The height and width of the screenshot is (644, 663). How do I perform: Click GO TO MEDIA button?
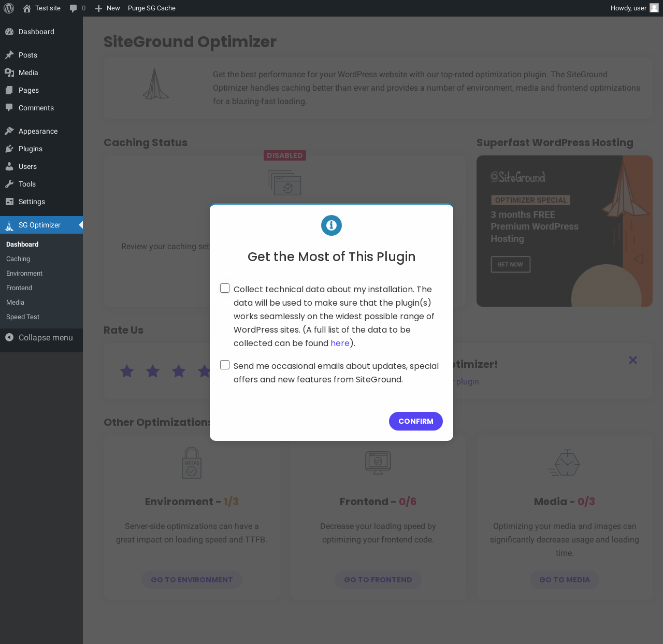pyautogui.click(x=565, y=580)
